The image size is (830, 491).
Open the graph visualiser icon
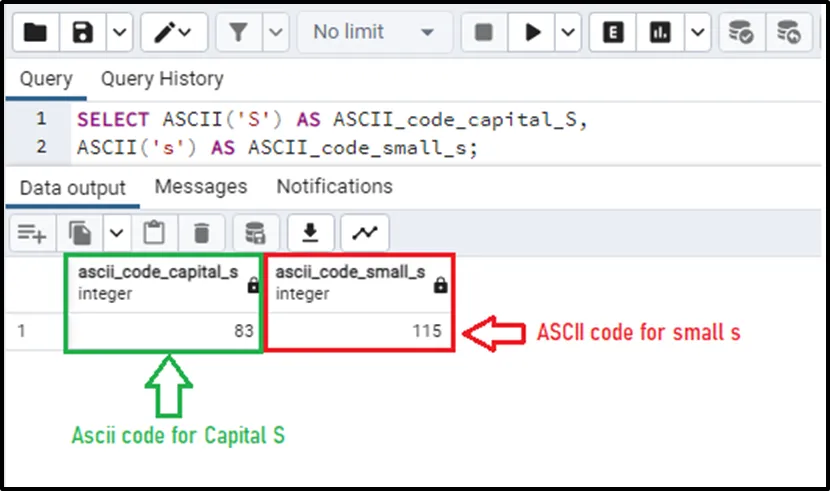[x=365, y=233]
